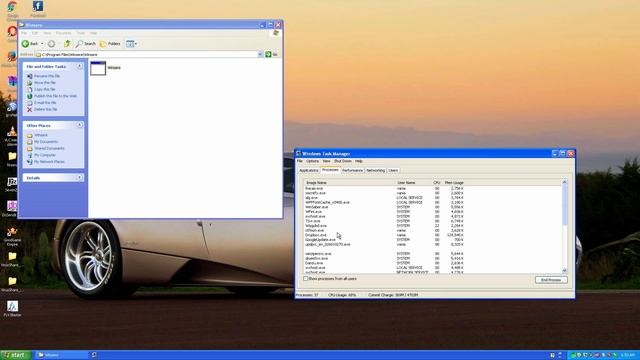This screenshot has height=360, width=640.
Task: Sort processes by User Name column
Action: click(x=412, y=182)
